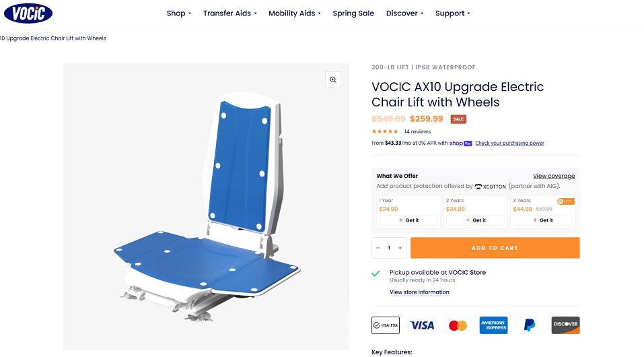Click the PayPal payment icon

point(530,325)
